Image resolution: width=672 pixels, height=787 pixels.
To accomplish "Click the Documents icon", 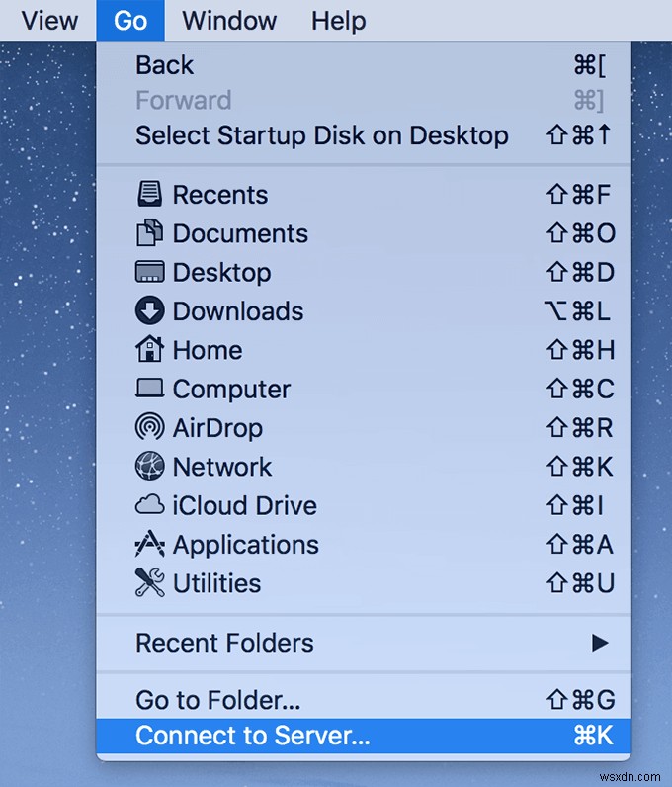I will (x=149, y=233).
